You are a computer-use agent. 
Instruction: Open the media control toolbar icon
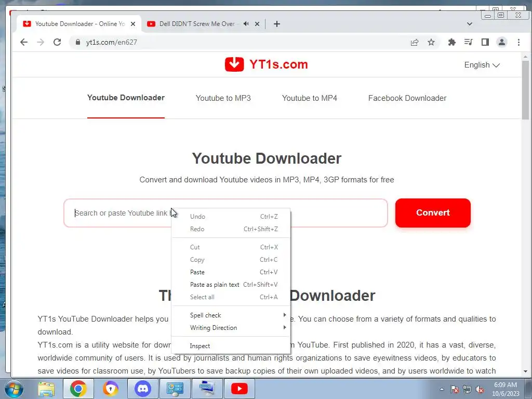click(468, 42)
